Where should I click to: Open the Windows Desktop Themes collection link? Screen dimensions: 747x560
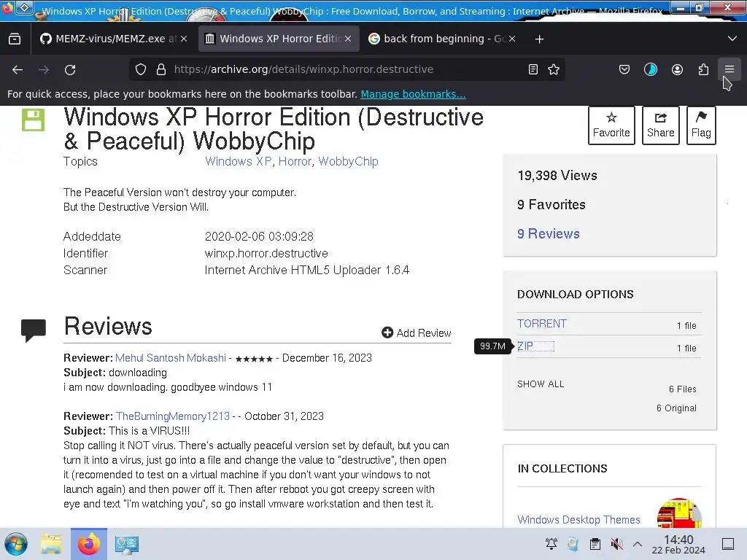point(578,519)
